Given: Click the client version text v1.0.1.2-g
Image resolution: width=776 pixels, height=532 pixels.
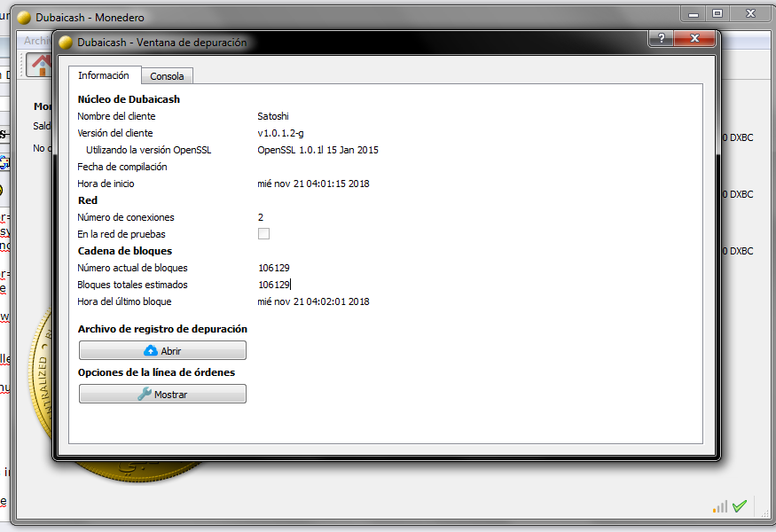Looking at the screenshot, I should pyautogui.click(x=280, y=133).
